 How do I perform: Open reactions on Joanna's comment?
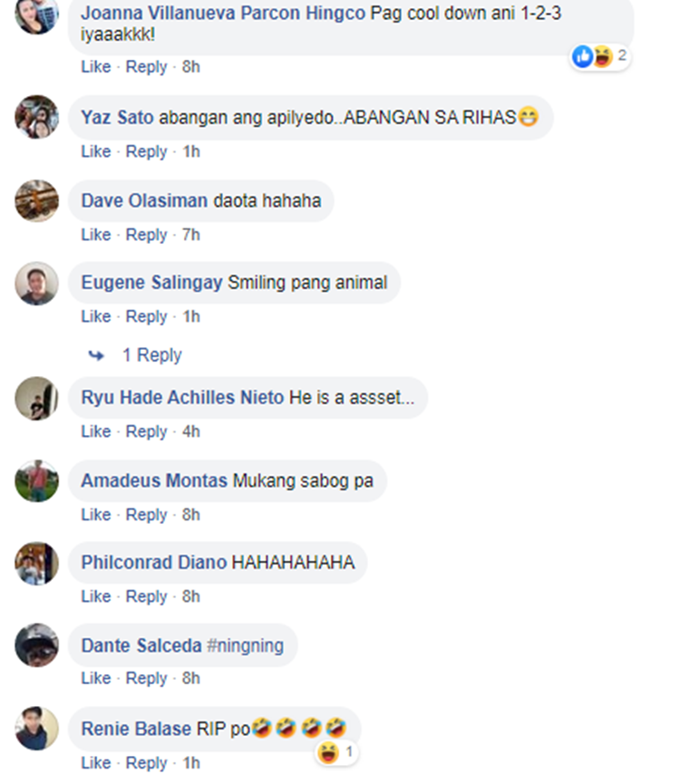click(x=599, y=56)
